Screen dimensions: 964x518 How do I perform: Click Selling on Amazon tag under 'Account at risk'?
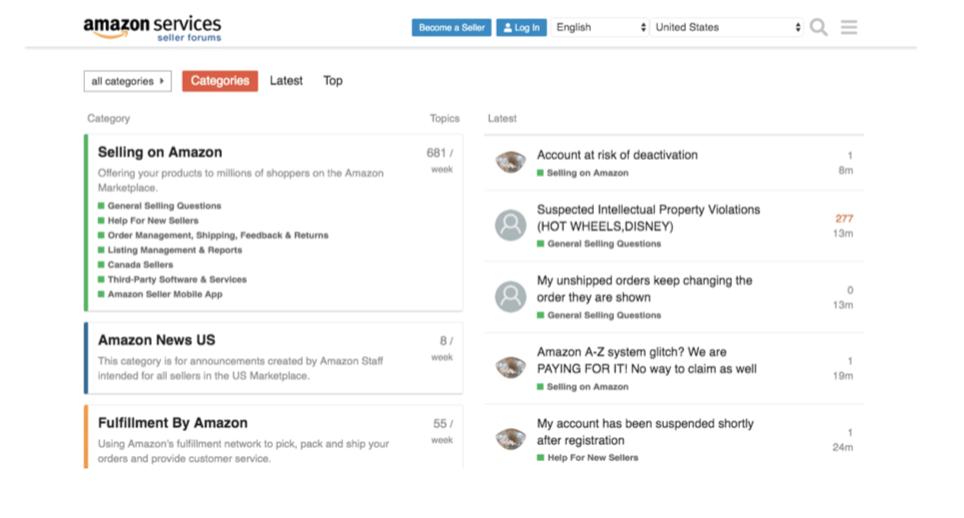pyautogui.click(x=583, y=173)
